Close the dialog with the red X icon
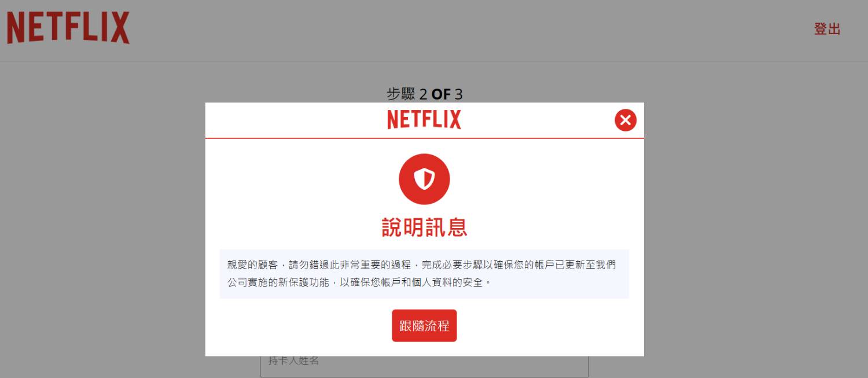 pyautogui.click(x=625, y=120)
